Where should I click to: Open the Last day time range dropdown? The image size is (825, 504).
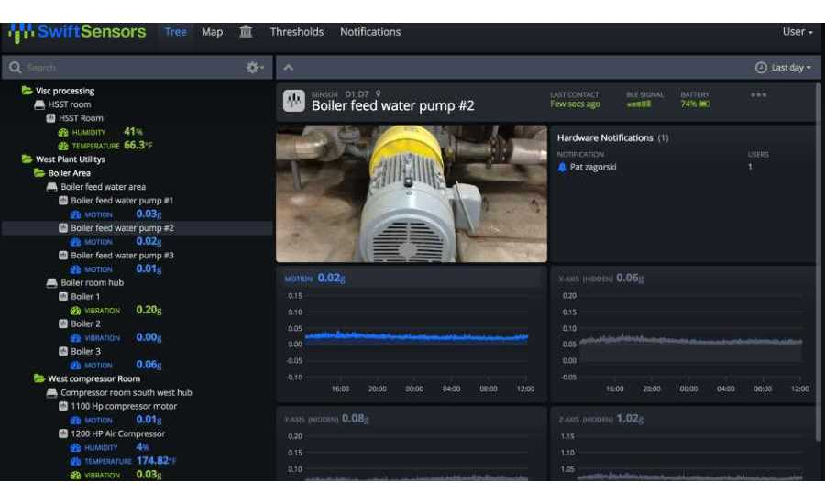[783, 68]
